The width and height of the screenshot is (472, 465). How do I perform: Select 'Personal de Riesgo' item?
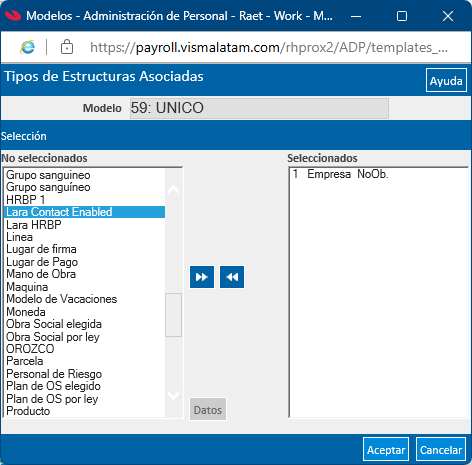85,374
